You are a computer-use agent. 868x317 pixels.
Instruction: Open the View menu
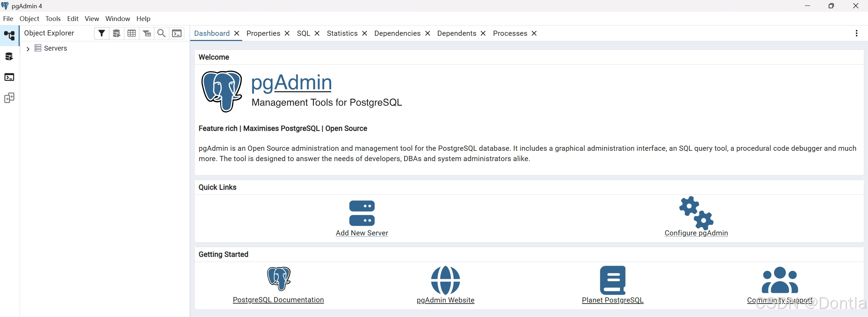92,19
